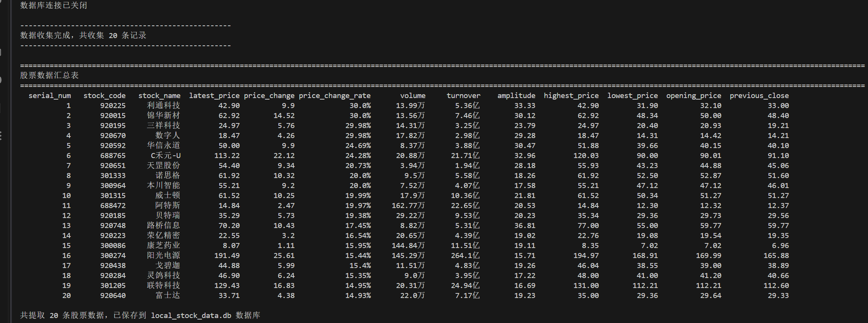Screen dimensions: 868x323
Task: Click stock name 联特科技
Action: pos(163,285)
